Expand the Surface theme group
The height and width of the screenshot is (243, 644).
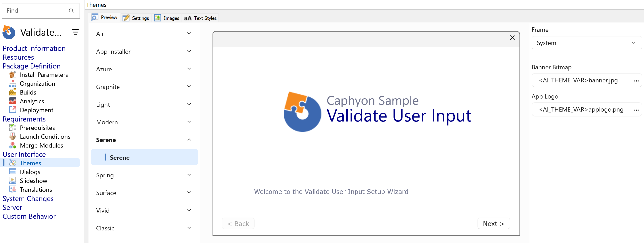(189, 193)
